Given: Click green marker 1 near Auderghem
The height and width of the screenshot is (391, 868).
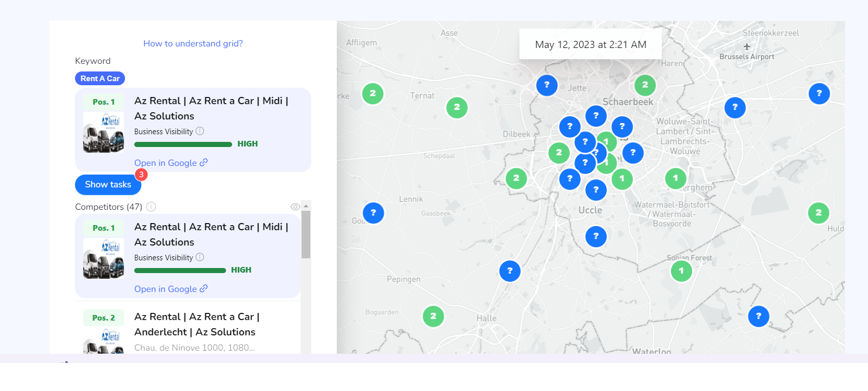Looking at the screenshot, I should [x=676, y=178].
